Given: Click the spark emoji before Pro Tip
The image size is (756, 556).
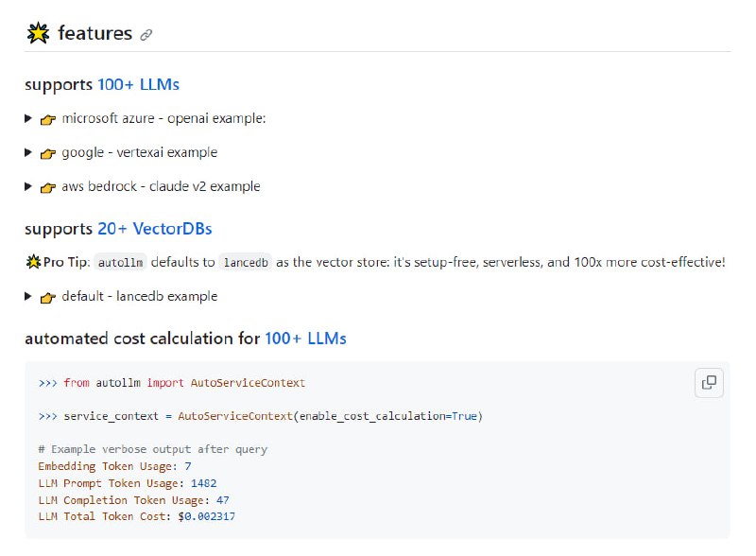Looking at the screenshot, I should 33,262.
